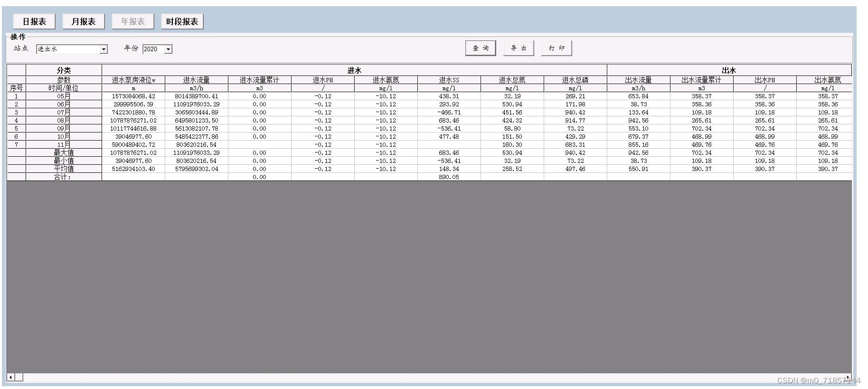
Task: Click the 11月 row label
Action: coord(64,145)
